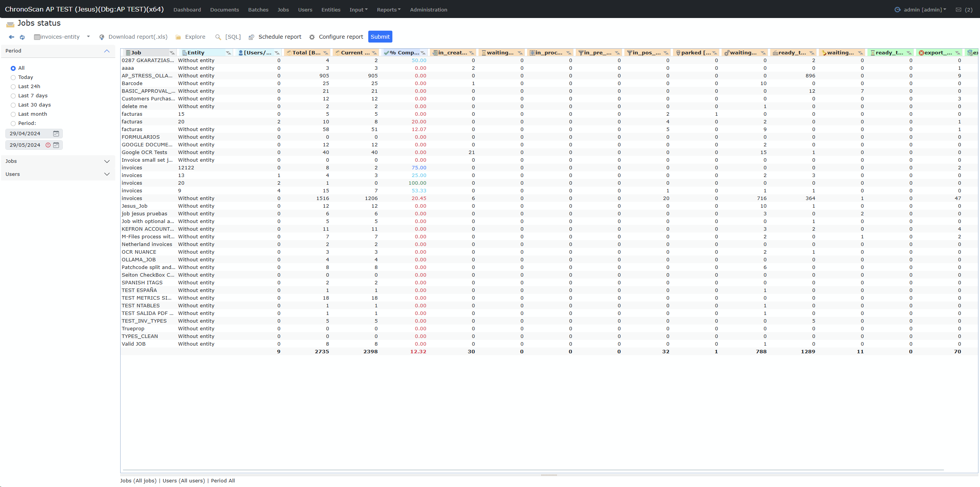Open the invoices-entity report dropdown
The image size is (980, 487).
(x=88, y=37)
